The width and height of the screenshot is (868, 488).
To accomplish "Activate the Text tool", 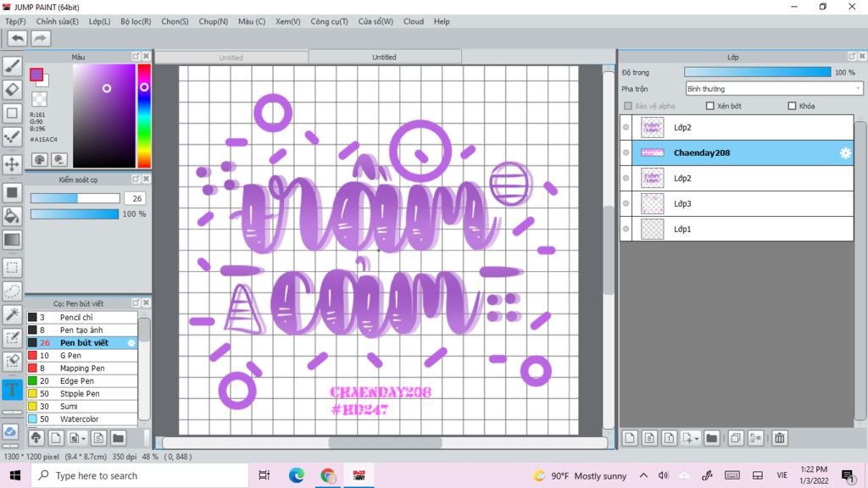I will (12, 390).
